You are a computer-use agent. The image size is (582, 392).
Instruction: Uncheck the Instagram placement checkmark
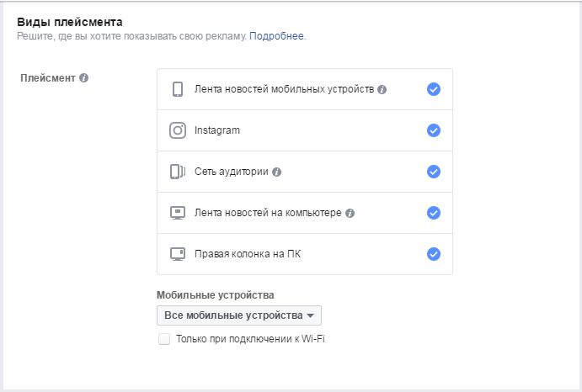click(434, 130)
